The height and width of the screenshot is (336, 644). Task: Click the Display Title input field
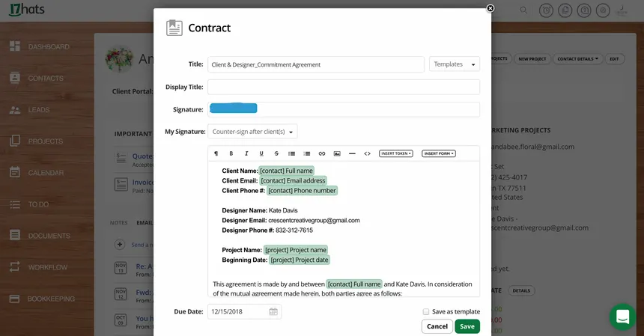pos(344,87)
